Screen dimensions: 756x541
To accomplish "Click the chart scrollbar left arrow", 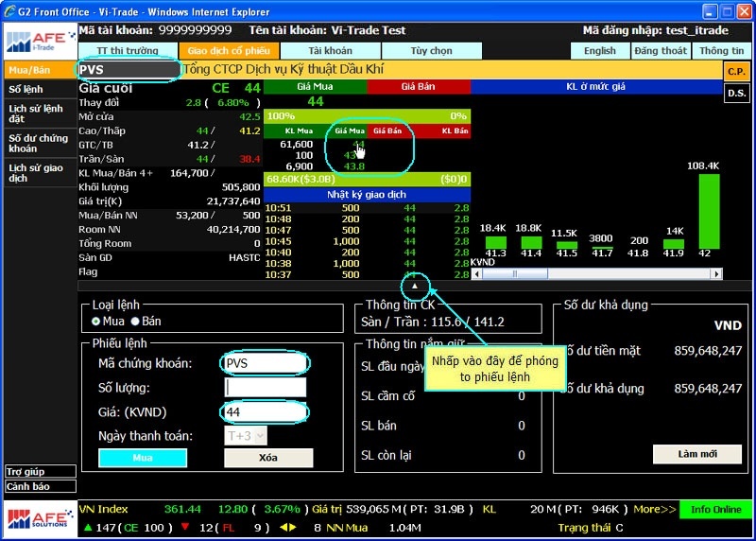I will (x=477, y=274).
